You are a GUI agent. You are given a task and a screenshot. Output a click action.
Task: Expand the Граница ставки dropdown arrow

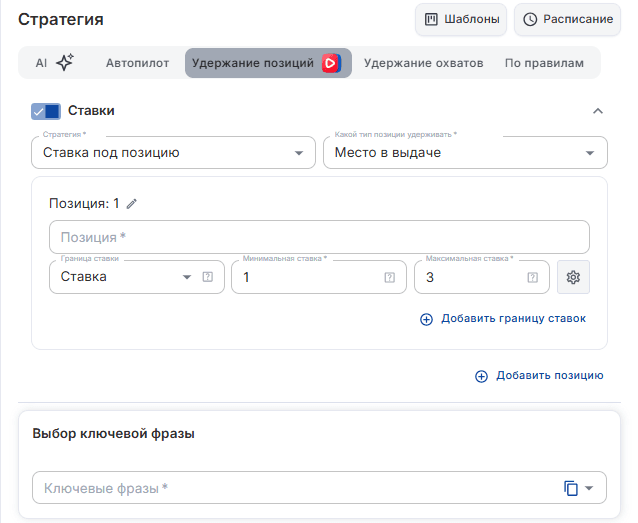[187, 277]
